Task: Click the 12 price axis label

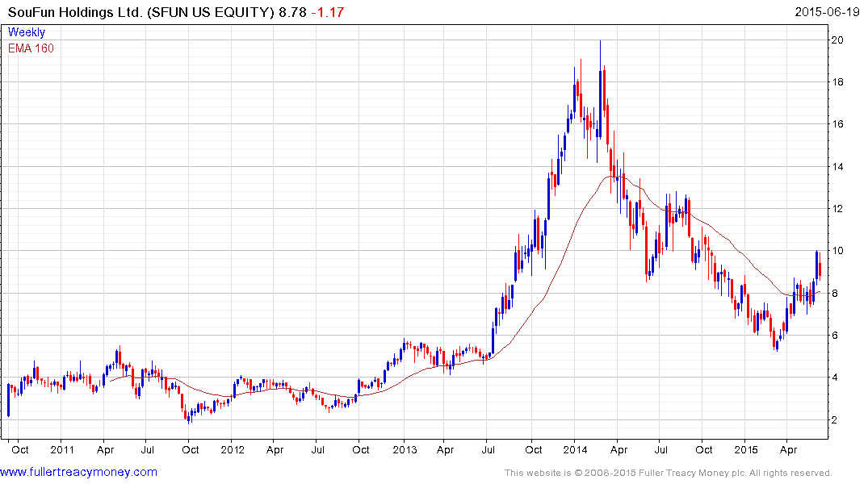Action: click(x=837, y=209)
